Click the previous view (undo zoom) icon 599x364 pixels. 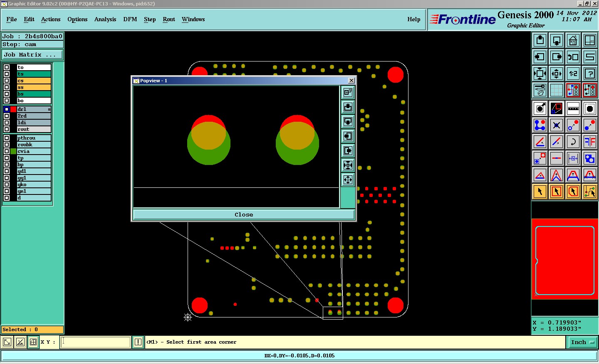(x=573, y=57)
